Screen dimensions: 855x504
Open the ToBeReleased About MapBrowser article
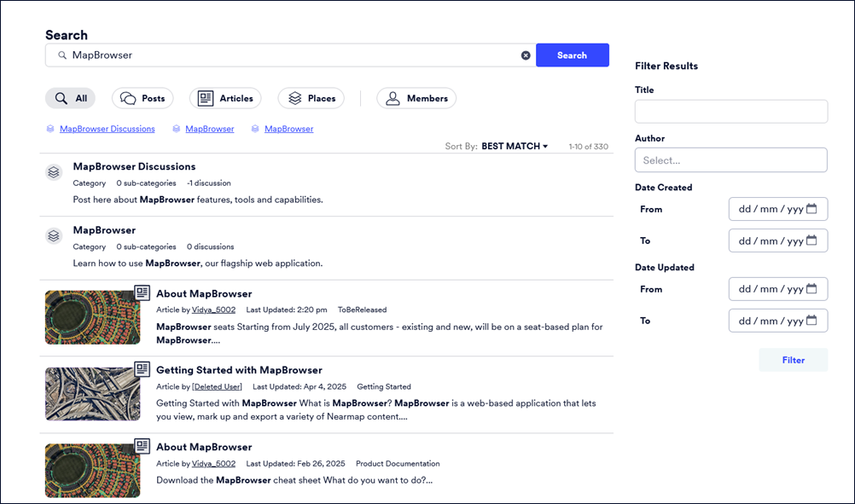pos(204,293)
